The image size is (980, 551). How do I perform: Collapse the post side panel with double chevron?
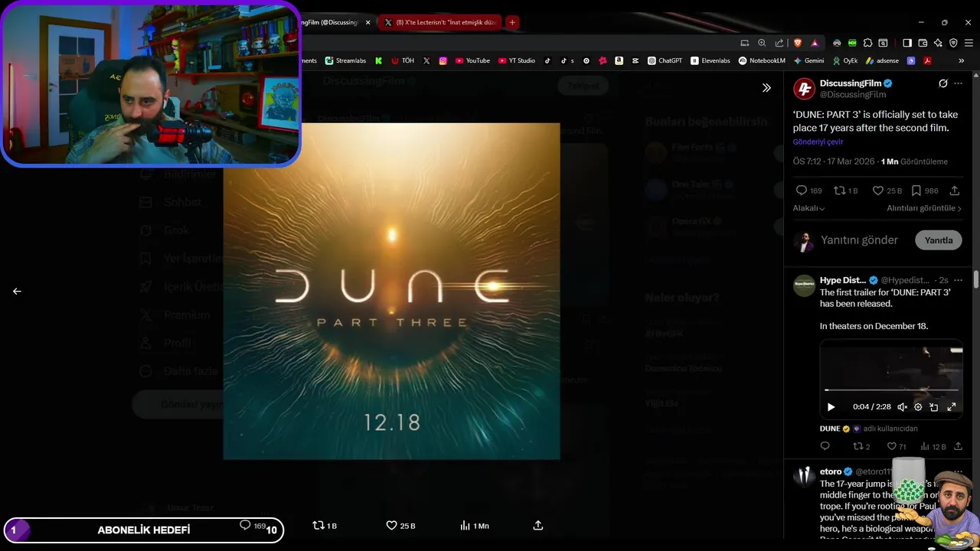coord(766,87)
